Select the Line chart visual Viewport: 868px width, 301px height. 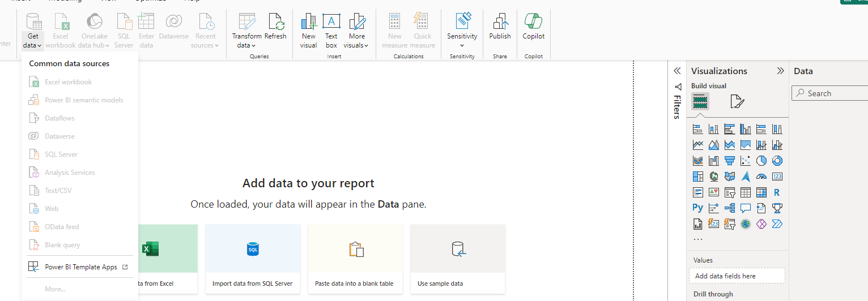(x=698, y=145)
